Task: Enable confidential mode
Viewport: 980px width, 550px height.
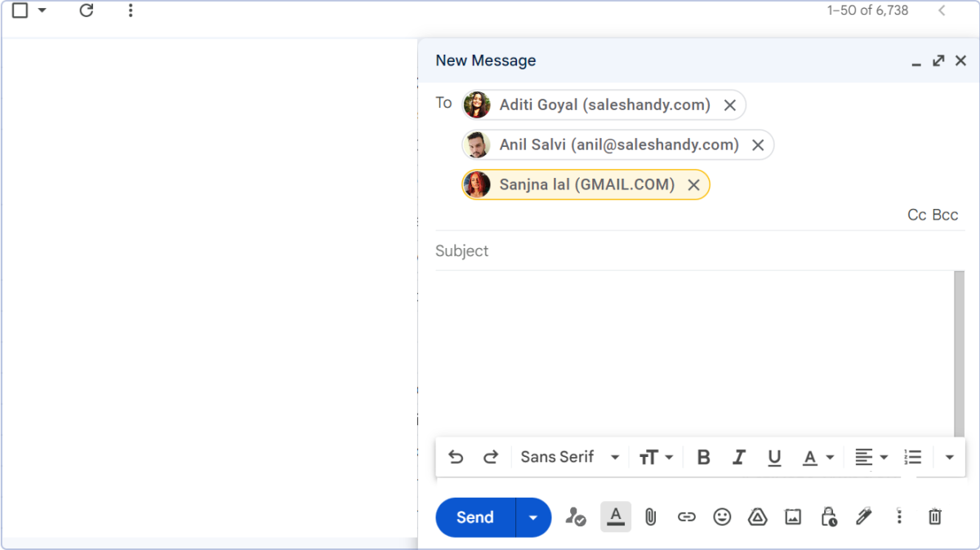Action: pos(828,517)
